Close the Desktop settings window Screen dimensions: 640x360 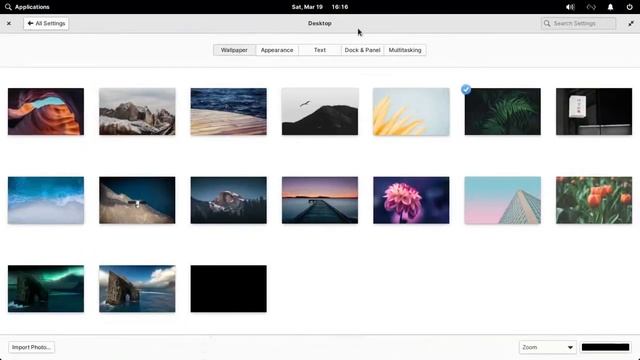9,24
